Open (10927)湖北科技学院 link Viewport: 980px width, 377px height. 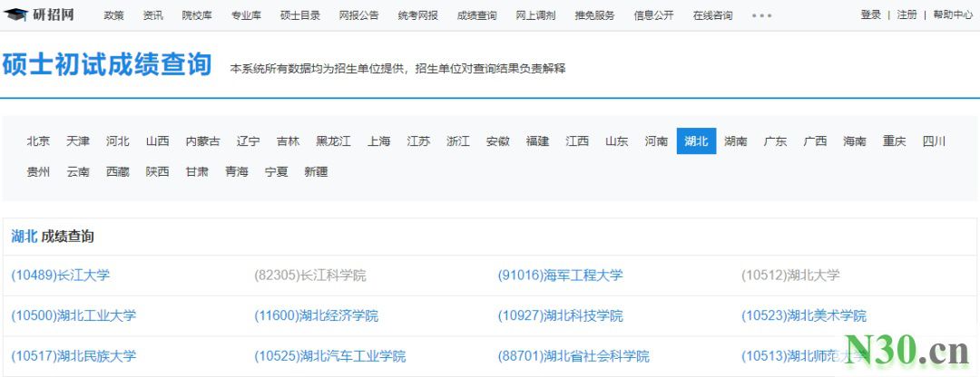tap(561, 316)
